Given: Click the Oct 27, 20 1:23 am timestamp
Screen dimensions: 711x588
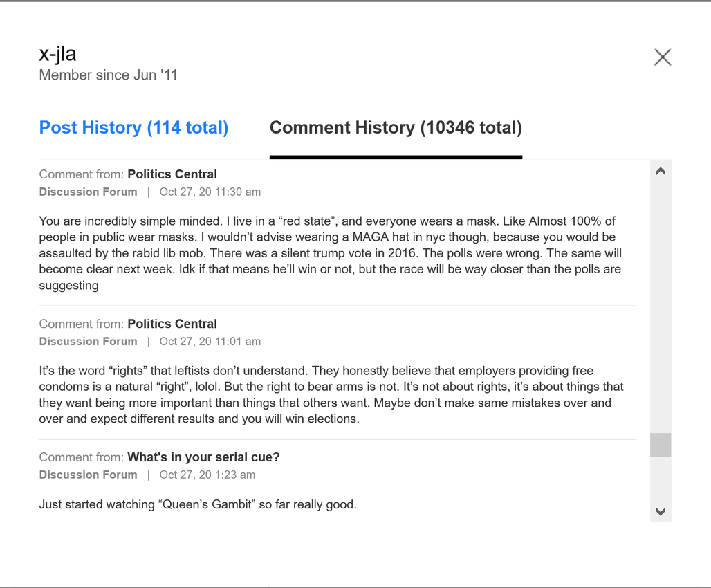Looking at the screenshot, I should pos(207,475).
